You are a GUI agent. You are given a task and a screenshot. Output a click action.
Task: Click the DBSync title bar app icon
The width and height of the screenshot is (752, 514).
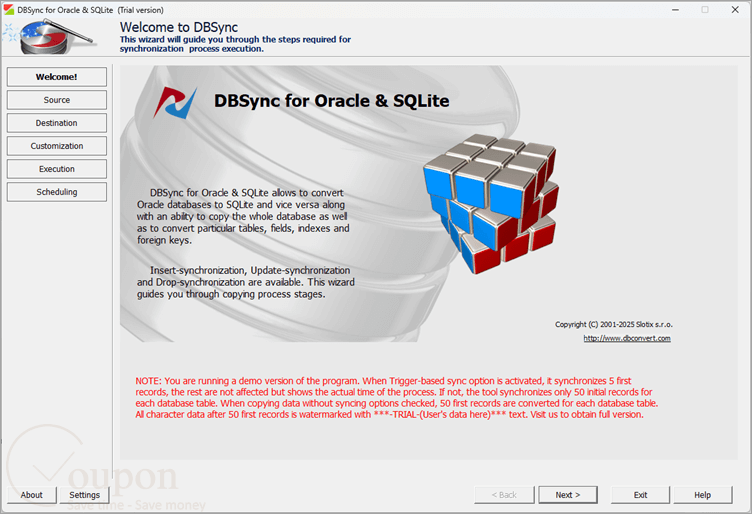9,10
